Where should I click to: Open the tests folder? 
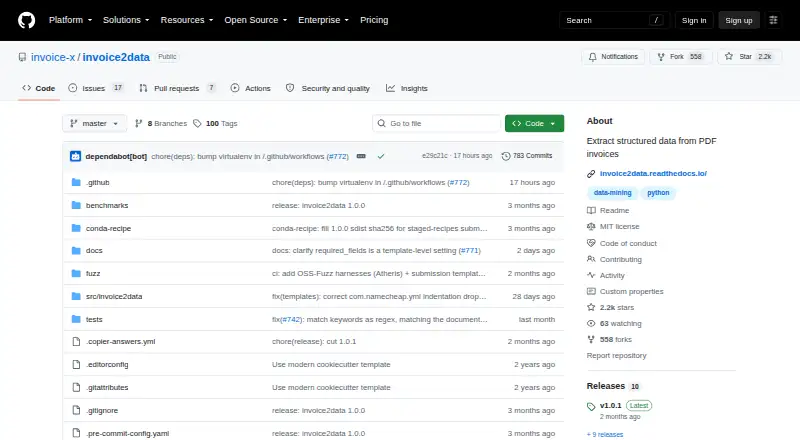click(94, 320)
